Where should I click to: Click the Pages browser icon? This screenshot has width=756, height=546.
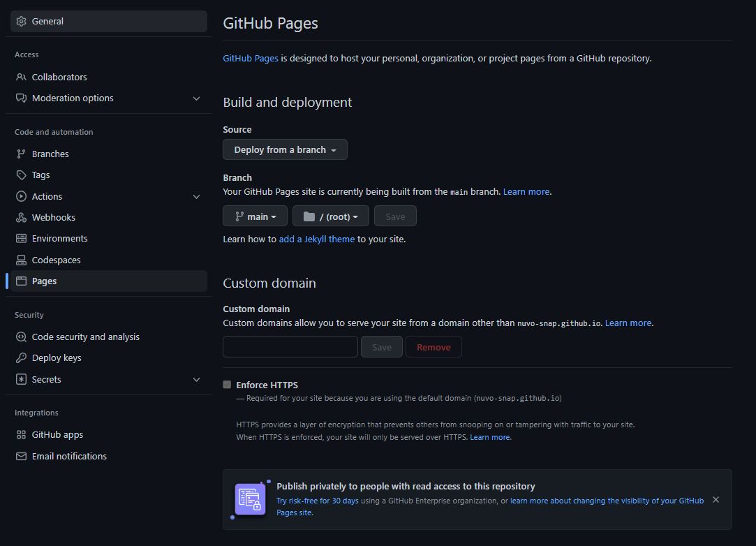pos(21,281)
